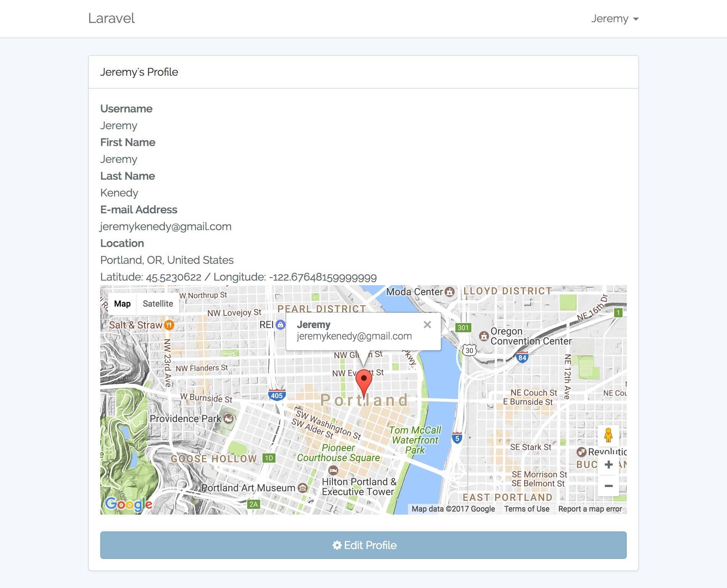Click the REI shopping icon
The width and height of the screenshot is (727, 588).
pyautogui.click(x=280, y=325)
